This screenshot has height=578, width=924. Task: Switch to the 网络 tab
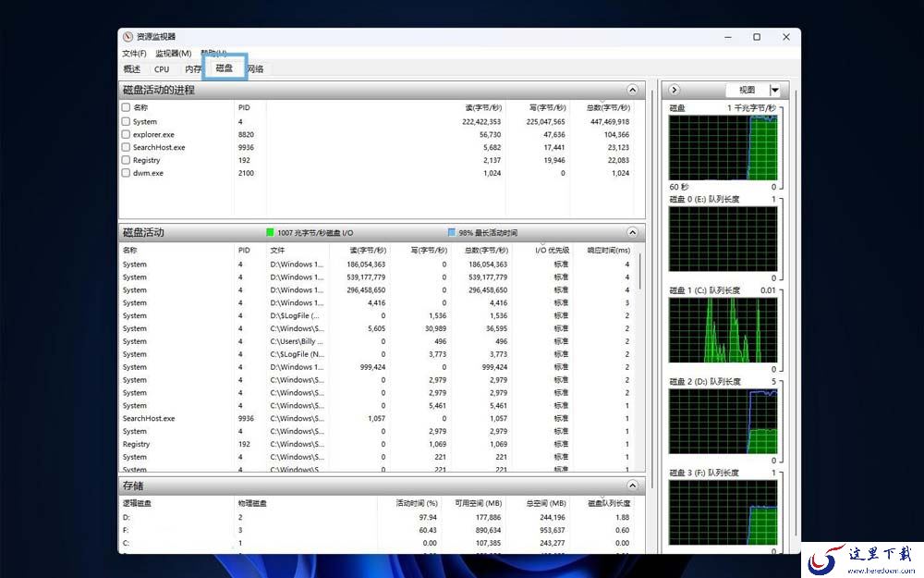(x=255, y=69)
